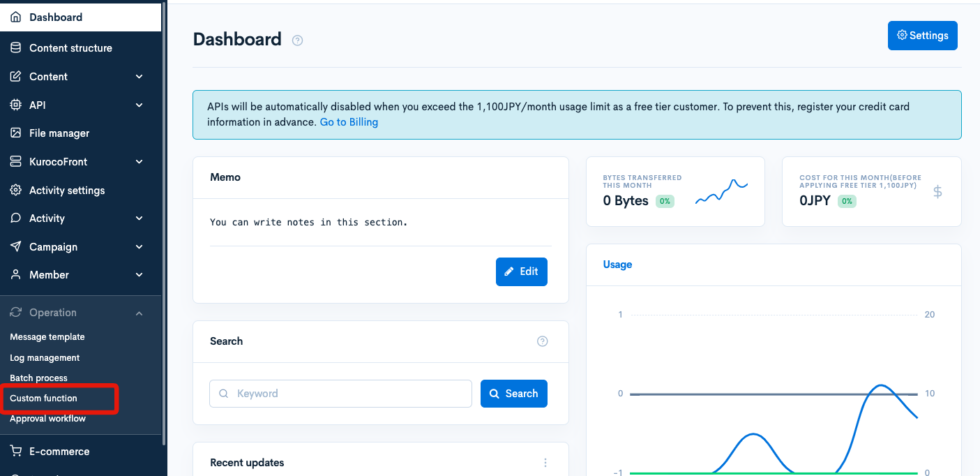Screen dimensions: 980x476
Task: Open the Recent updates kebab menu
Action: (545, 462)
